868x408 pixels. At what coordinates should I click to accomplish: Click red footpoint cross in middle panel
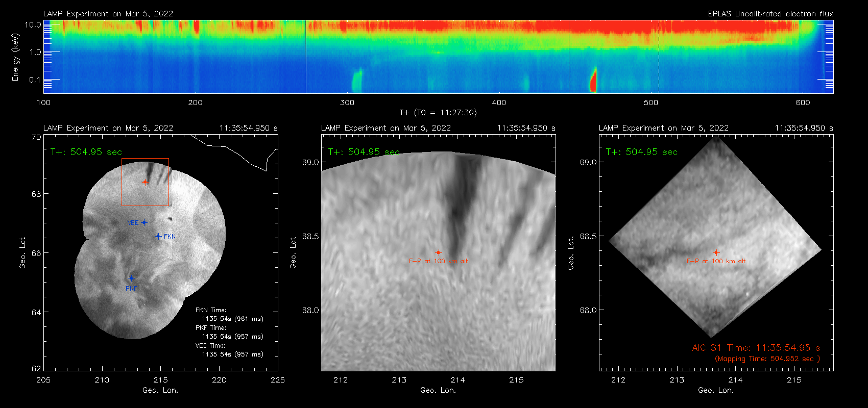[438, 252]
